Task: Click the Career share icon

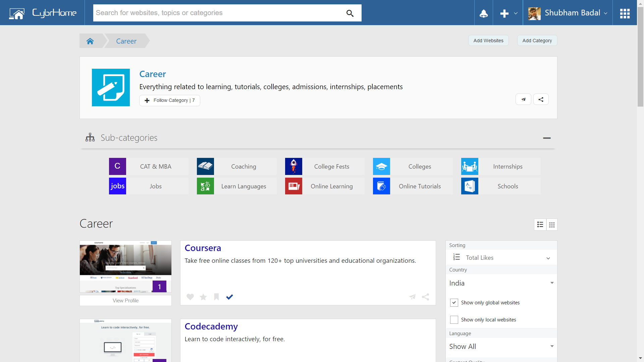Action: (x=541, y=99)
